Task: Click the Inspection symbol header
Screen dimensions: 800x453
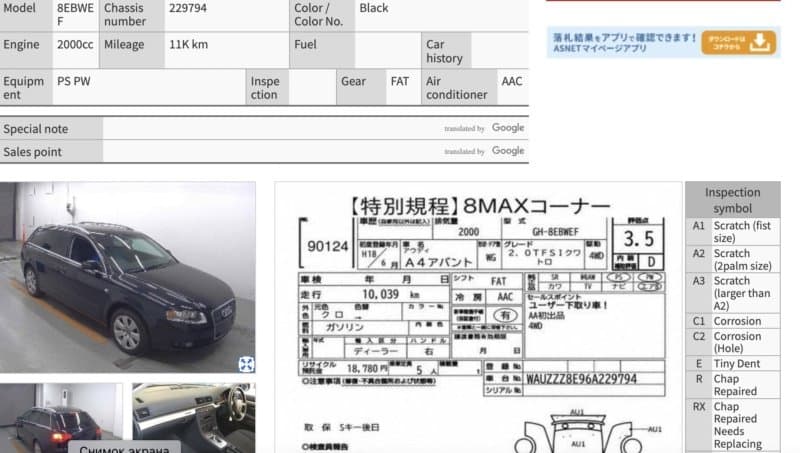Action: tap(733, 200)
